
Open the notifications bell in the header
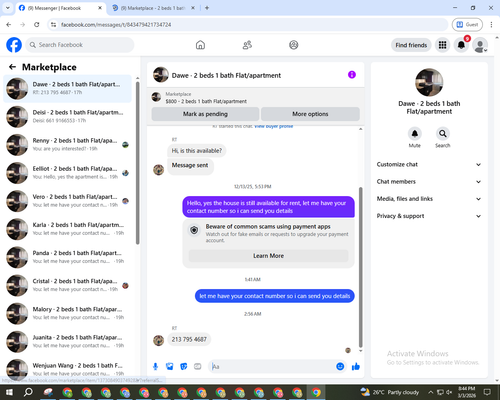(461, 45)
